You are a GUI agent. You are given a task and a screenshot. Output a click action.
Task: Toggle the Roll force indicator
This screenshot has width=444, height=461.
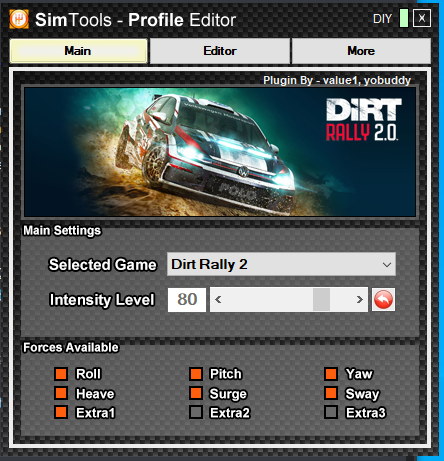[61, 374]
